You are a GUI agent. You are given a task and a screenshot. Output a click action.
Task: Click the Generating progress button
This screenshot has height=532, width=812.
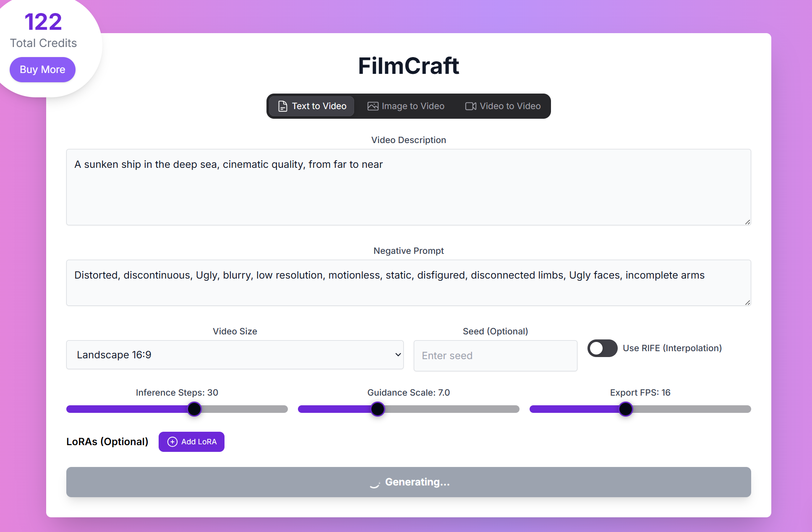tap(408, 482)
